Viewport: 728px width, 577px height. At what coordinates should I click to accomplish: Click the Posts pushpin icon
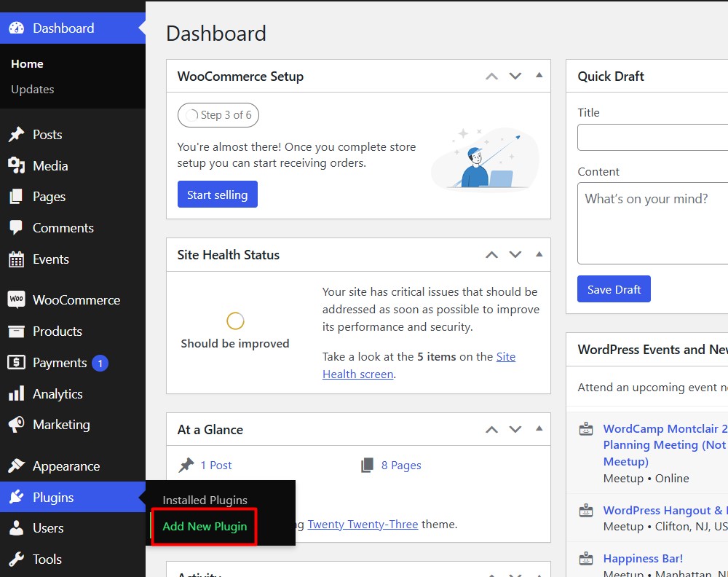17,134
